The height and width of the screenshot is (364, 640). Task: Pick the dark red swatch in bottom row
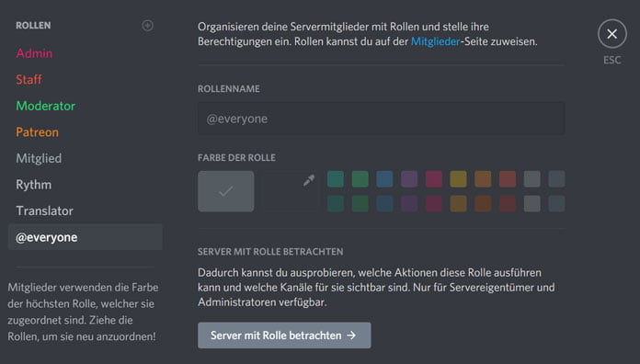click(508, 204)
